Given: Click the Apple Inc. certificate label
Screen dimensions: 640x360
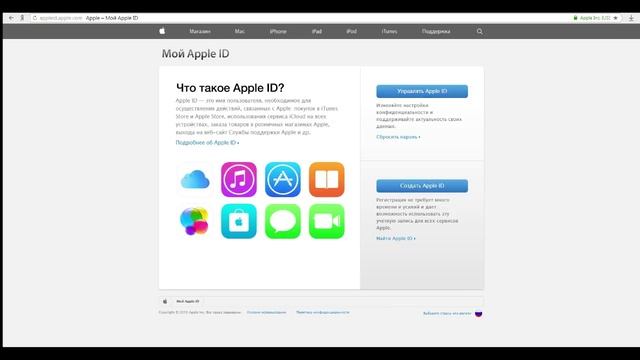Looking at the screenshot, I should (595, 18).
